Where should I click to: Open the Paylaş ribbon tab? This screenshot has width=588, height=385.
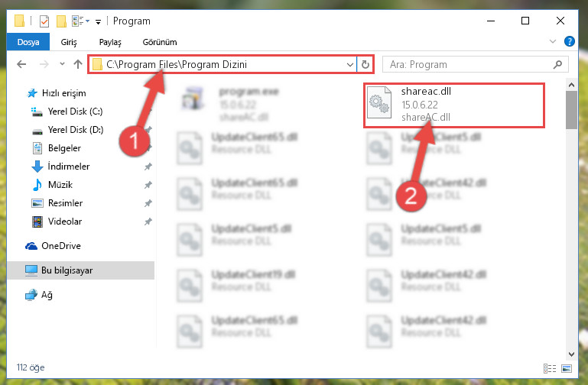tap(110, 42)
